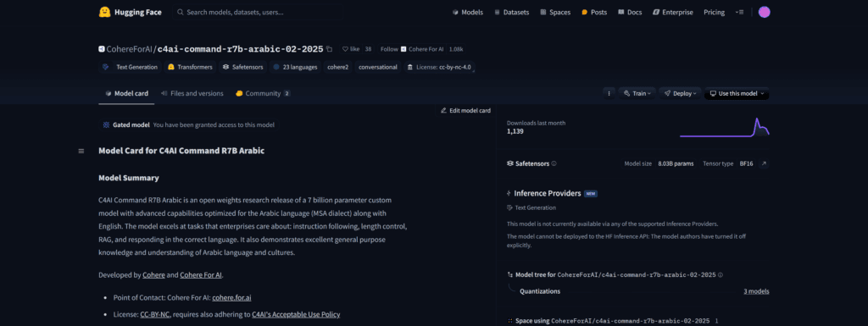The image size is (868, 326).
Task: Select the cohere2 tag
Action: (x=337, y=67)
